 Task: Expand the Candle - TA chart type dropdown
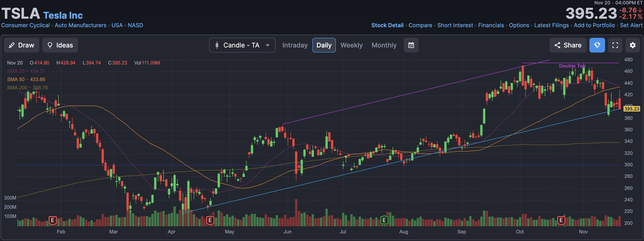242,45
